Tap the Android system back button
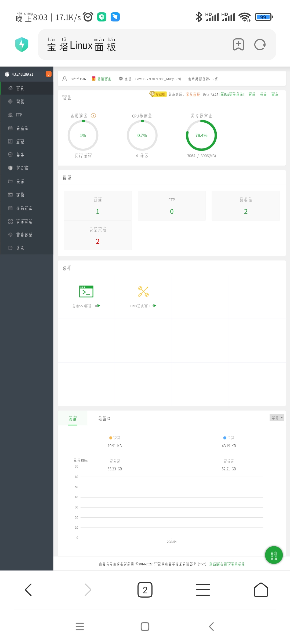The width and height of the screenshot is (290, 644). point(211,626)
